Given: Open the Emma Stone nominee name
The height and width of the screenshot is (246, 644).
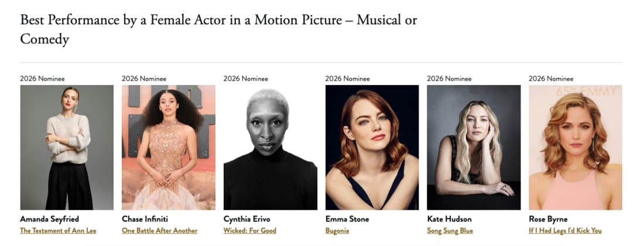Looking at the screenshot, I should coord(347,219).
